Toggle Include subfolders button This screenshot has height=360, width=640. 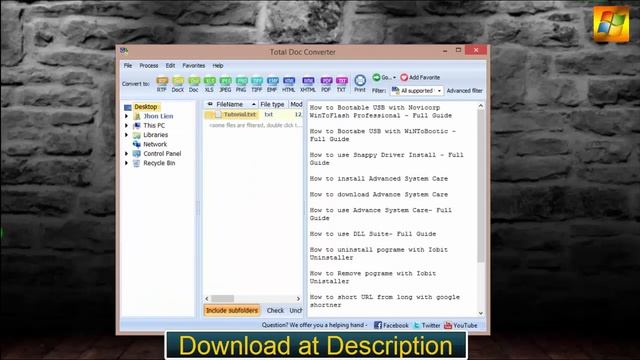click(x=232, y=311)
